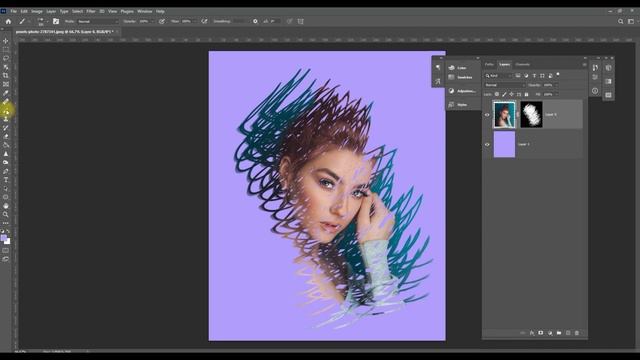Screen dimensions: 640x360
Task: Click the new group folder icon
Action: pyautogui.click(x=559, y=333)
